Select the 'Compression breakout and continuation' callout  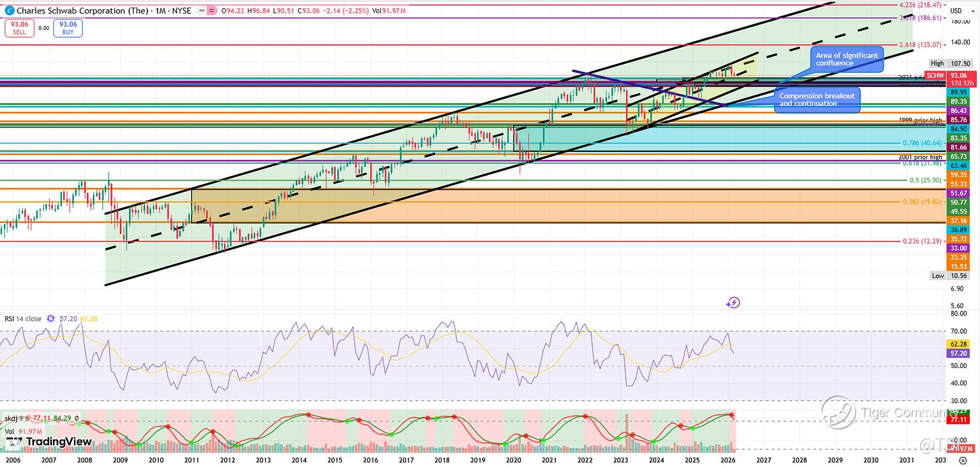(x=816, y=100)
